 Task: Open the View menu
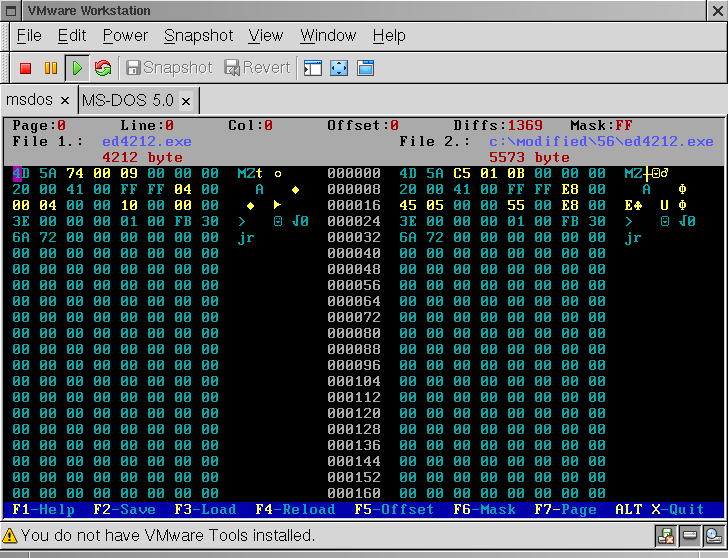[266, 36]
